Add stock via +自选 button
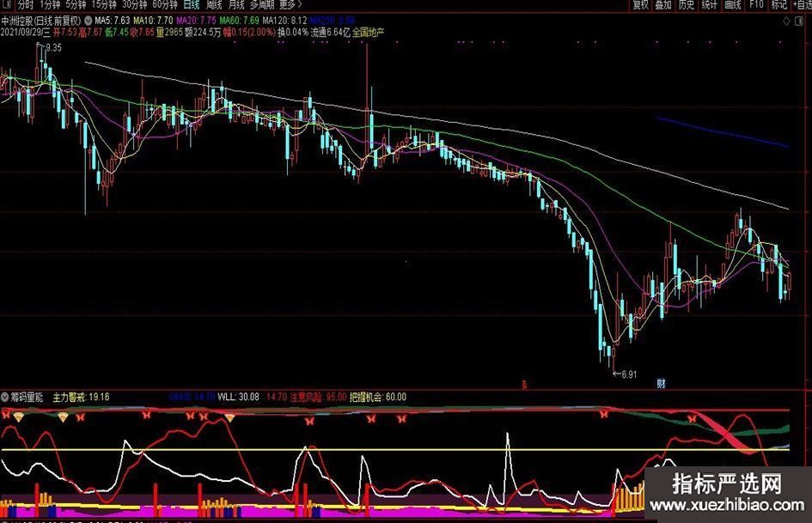Screen dimensions: 812x523 803,5
